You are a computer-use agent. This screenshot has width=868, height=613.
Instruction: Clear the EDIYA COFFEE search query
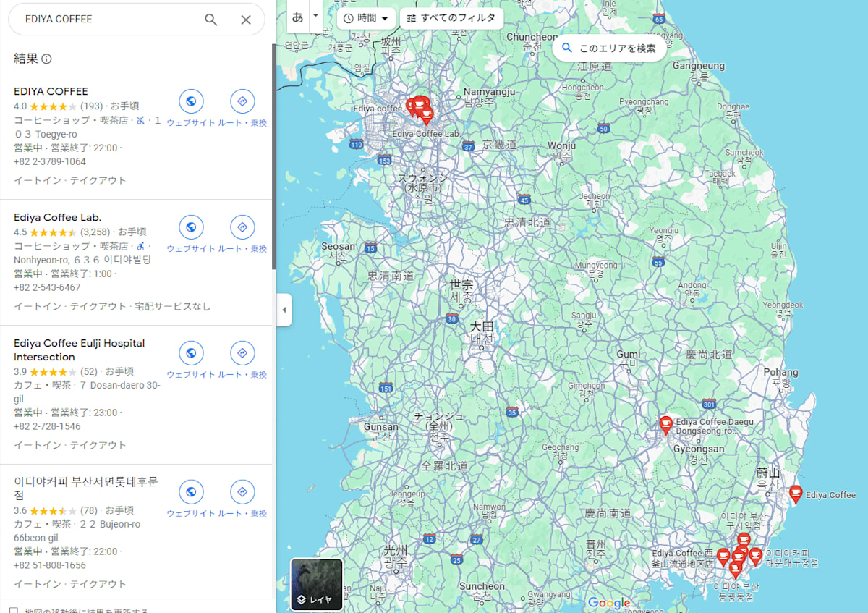246,20
